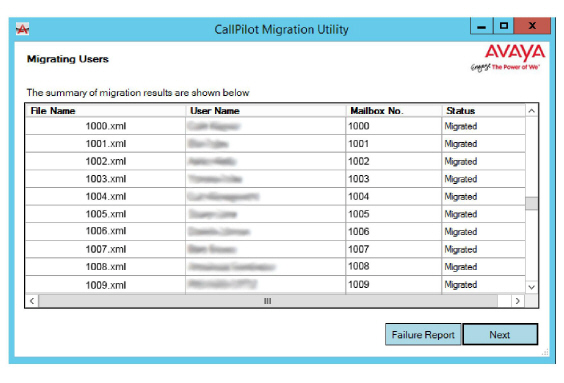Select the 1000.xml row
The image size is (564, 383).
pos(276,126)
